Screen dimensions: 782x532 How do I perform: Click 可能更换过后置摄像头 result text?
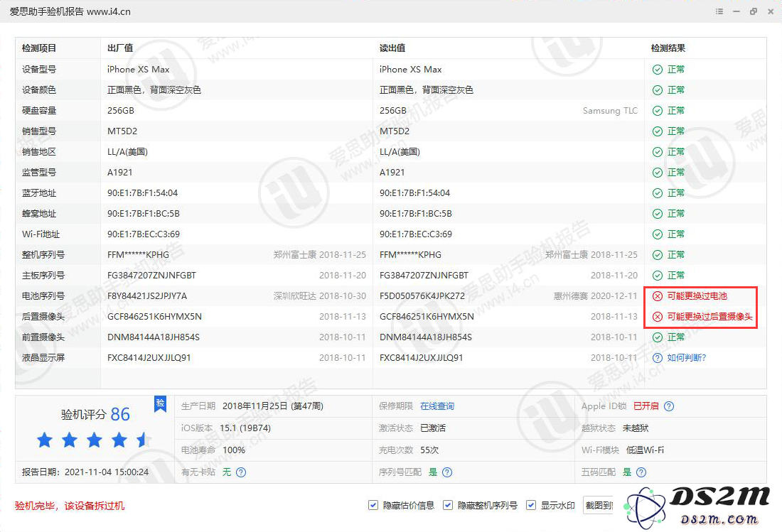click(x=709, y=316)
